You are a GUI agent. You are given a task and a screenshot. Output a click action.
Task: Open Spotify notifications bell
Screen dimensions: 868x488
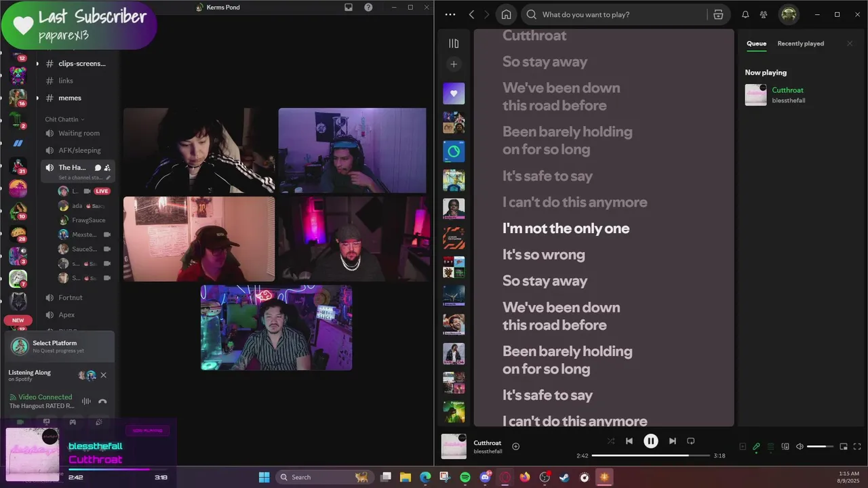tap(745, 15)
